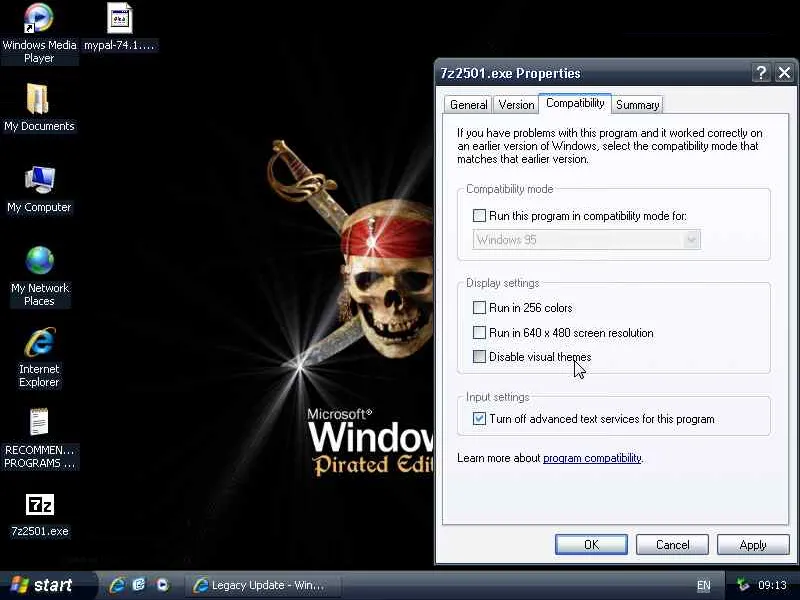Uncheck Turn off advanced text services

coord(479,418)
